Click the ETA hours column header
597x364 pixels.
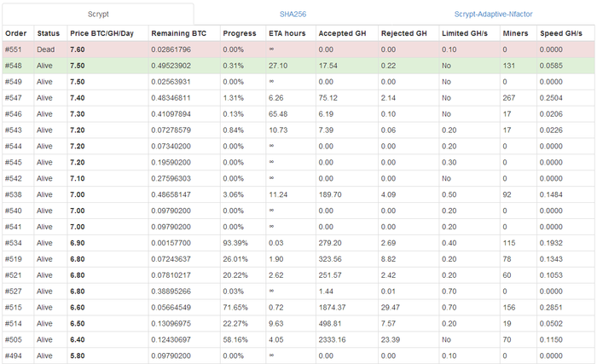[287, 33]
